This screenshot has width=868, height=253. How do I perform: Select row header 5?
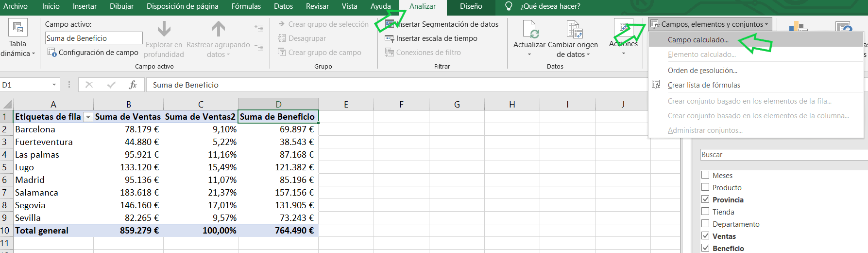4,167
